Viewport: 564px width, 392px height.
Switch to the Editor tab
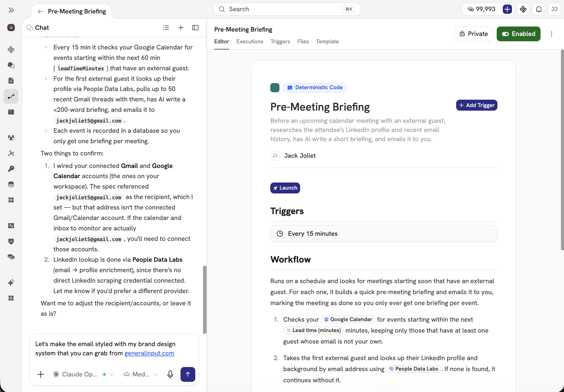[222, 42]
